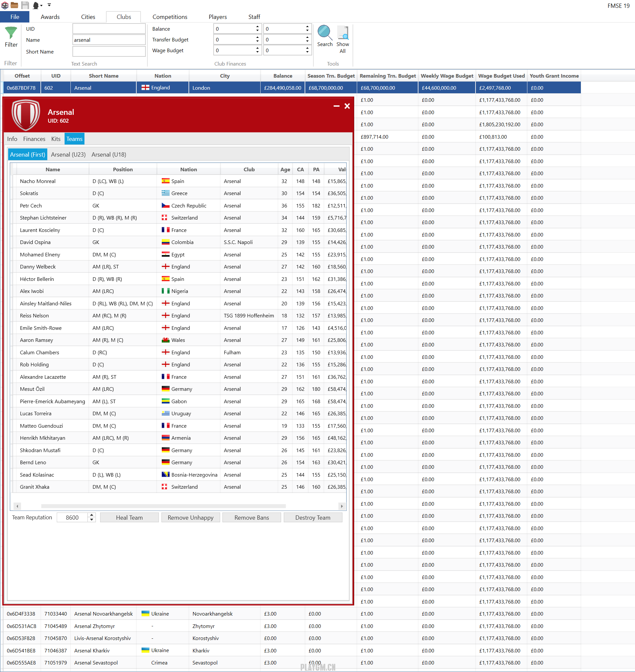Select the Arsenal Novoarkhangelsk club row

292,614
